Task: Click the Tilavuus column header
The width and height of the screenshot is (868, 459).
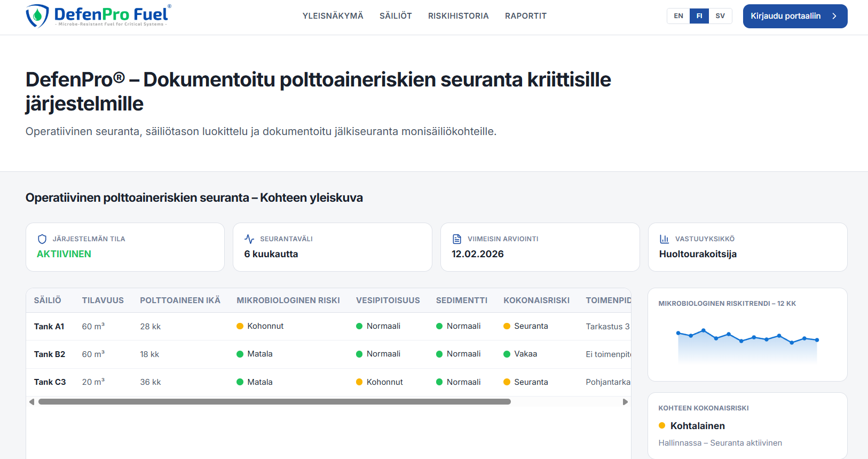Action: coord(103,300)
